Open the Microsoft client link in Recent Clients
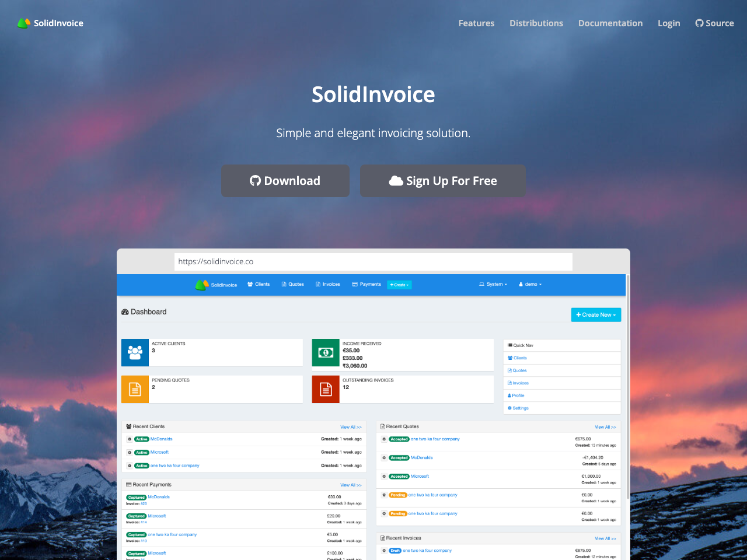Image resolution: width=747 pixels, height=560 pixels. point(159,453)
